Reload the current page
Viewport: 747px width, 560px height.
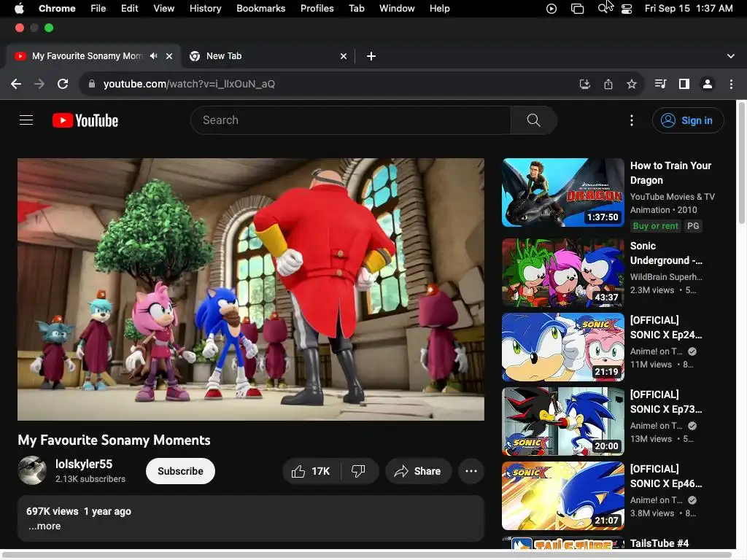point(63,85)
